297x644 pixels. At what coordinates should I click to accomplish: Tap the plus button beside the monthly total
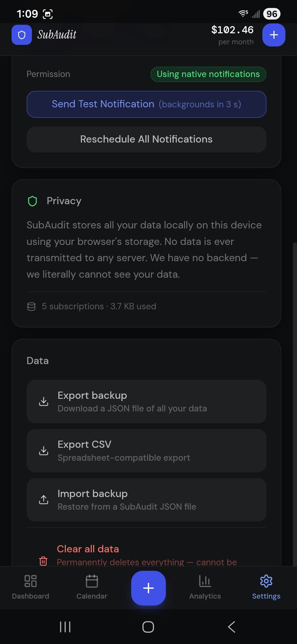[274, 35]
